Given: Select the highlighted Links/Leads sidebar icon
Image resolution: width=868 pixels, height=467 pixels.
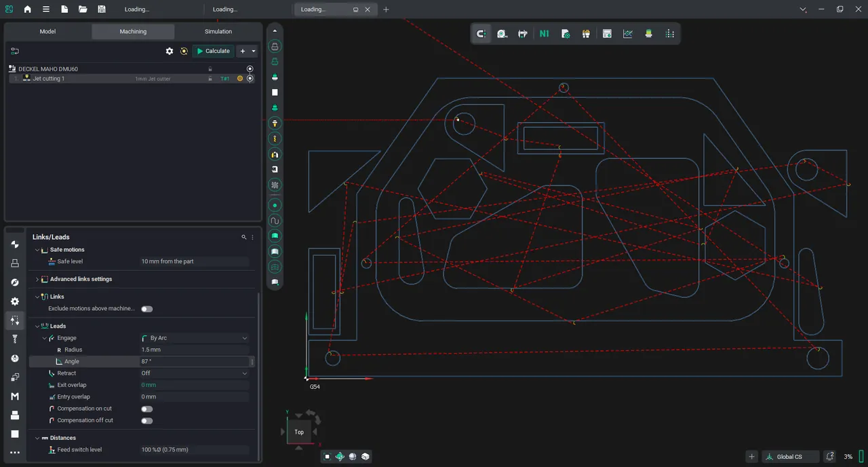Looking at the screenshot, I should coord(15,320).
